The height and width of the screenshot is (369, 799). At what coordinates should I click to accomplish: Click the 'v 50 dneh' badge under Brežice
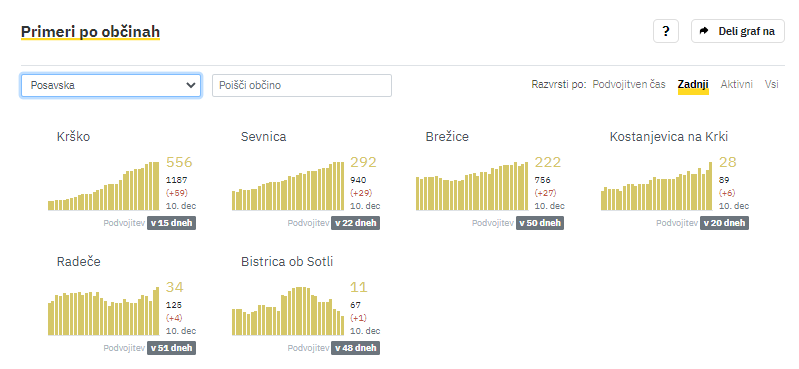point(540,223)
